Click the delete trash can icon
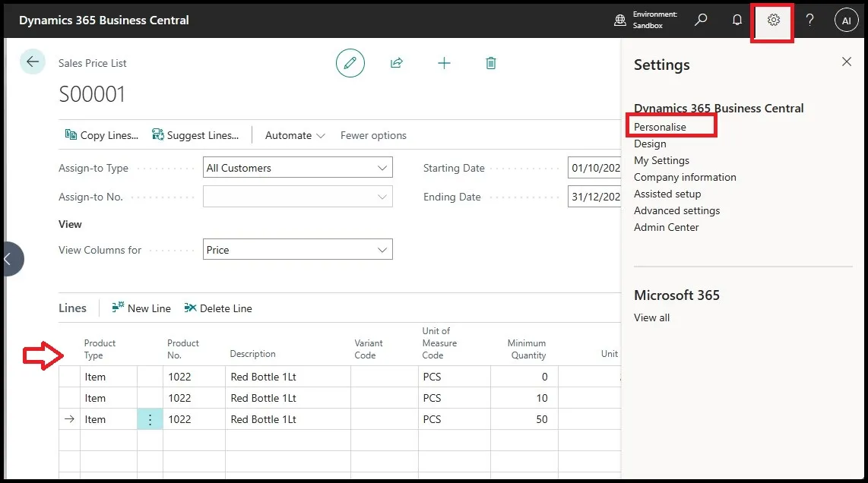Image resolution: width=868 pixels, height=483 pixels. point(490,63)
